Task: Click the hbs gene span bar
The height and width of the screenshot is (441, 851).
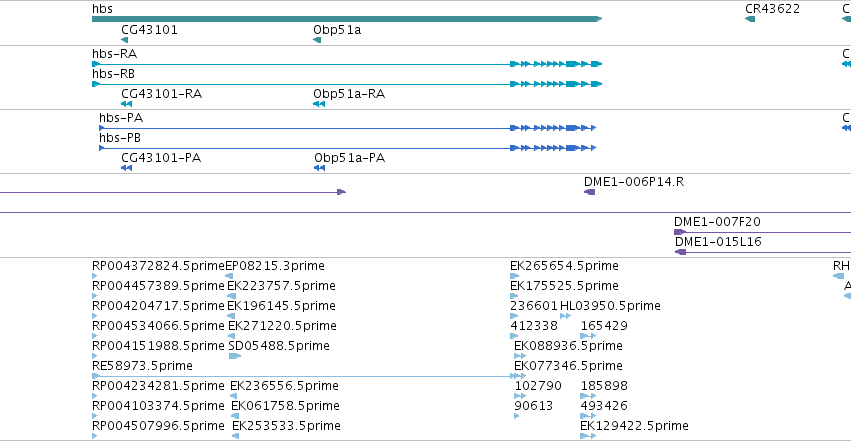Action: click(347, 19)
